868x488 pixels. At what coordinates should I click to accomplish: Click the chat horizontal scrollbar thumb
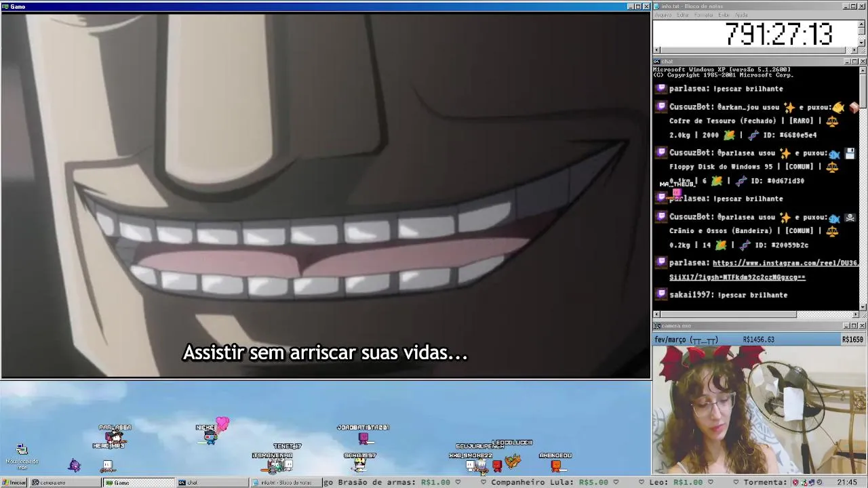point(728,314)
